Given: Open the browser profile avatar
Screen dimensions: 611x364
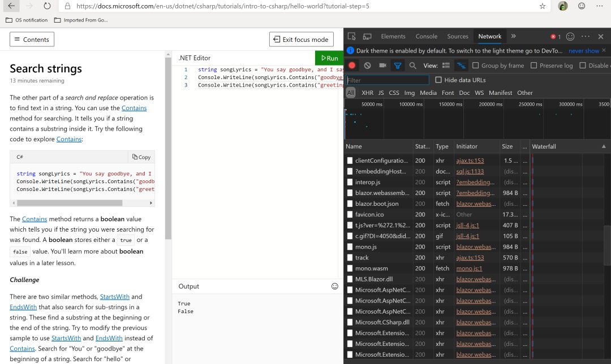Looking at the screenshot, I should (x=563, y=6).
